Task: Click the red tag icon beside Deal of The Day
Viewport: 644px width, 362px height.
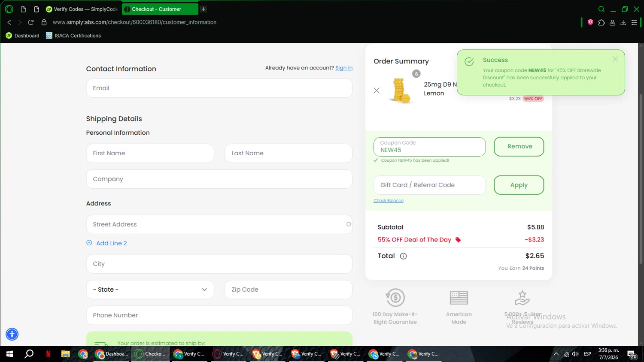Action: click(x=458, y=240)
